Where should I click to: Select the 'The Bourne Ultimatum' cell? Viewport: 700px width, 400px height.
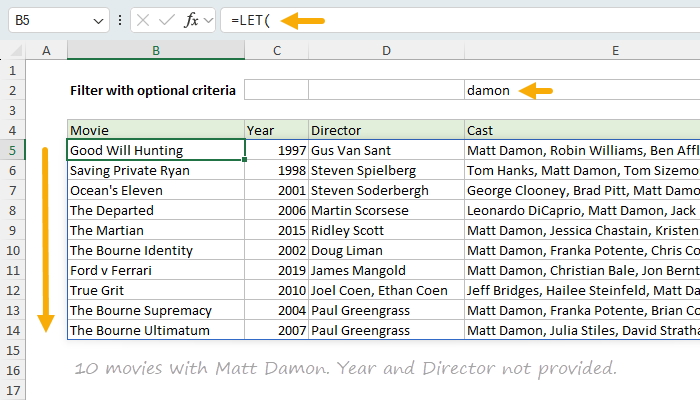click(156, 330)
